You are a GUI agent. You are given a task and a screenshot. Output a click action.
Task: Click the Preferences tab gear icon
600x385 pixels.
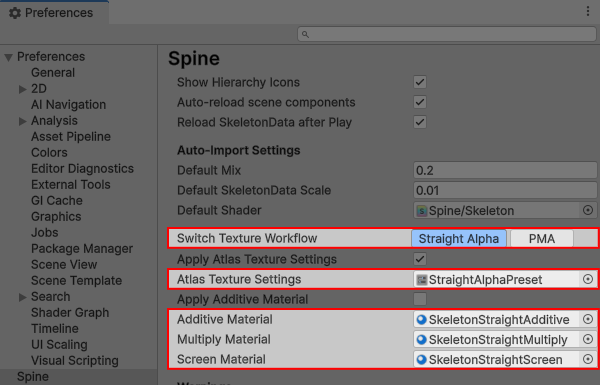point(15,13)
